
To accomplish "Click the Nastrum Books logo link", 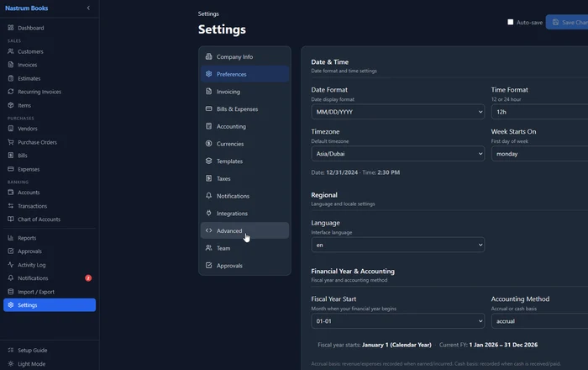I will click(27, 8).
